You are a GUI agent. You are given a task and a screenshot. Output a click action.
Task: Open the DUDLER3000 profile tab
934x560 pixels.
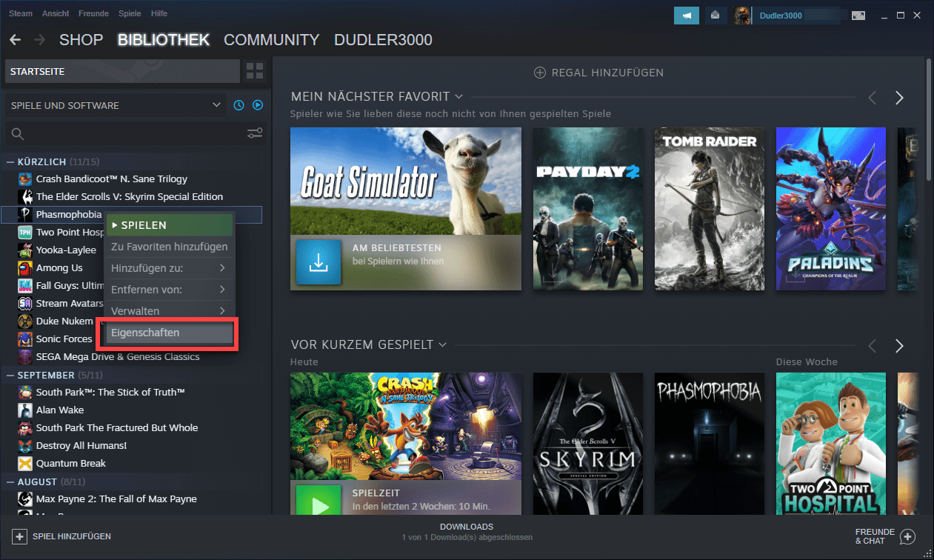pyautogui.click(x=383, y=40)
